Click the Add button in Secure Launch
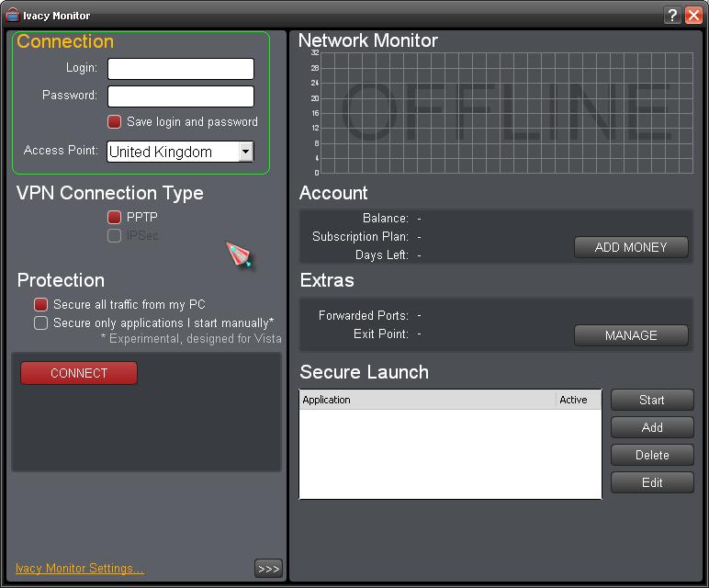 tap(652, 427)
